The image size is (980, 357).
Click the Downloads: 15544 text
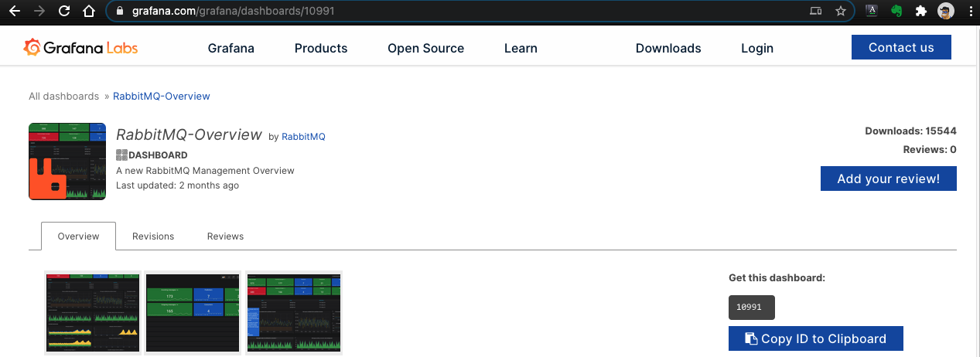tap(910, 131)
